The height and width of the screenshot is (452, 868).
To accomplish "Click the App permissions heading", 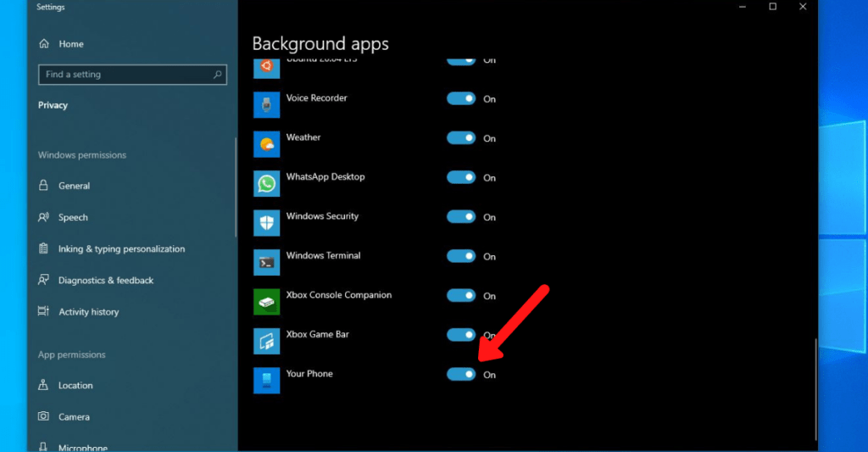I will click(71, 354).
